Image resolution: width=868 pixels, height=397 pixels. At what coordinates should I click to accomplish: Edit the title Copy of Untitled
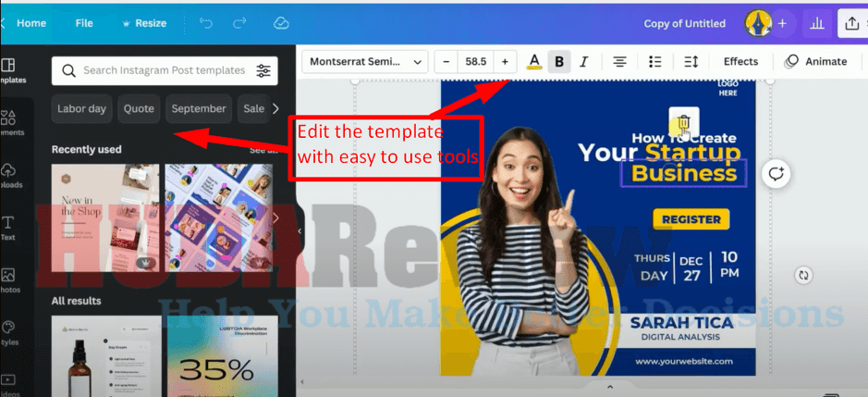pyautogui.click(x=684, y=23)
